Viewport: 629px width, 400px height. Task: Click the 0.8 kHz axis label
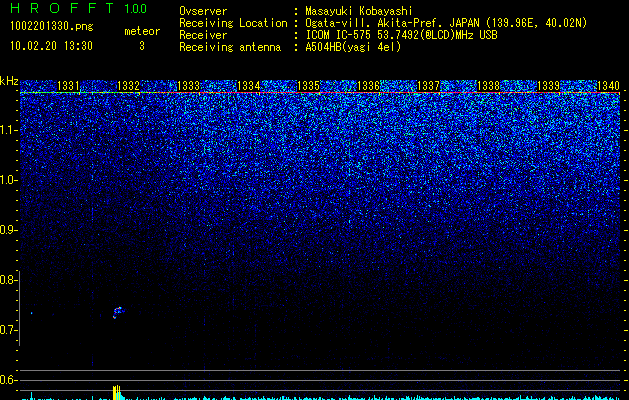9,280
